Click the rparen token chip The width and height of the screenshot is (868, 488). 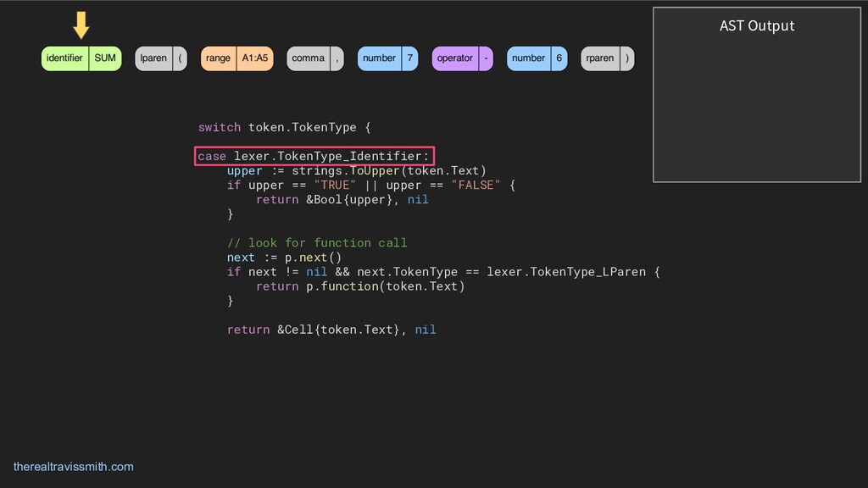(607, 58)
